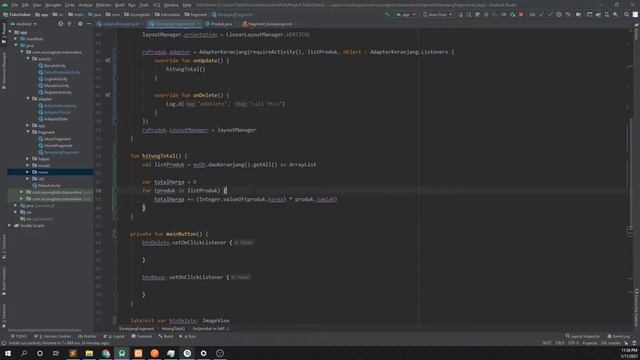Open File Explorer from the taskbar
Screen dimensions: 640x360
(89, 353)
